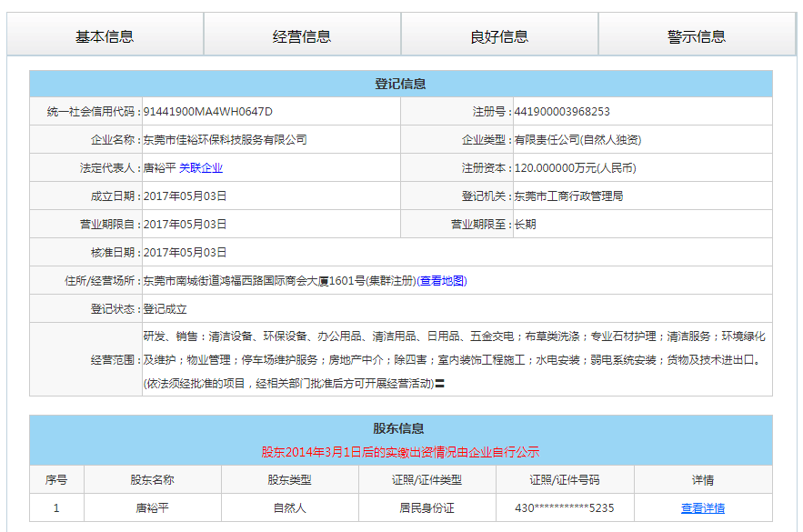803x532 pixels.
Task: Go to the 警示信息 tab
Action: (x=697, y=36)
